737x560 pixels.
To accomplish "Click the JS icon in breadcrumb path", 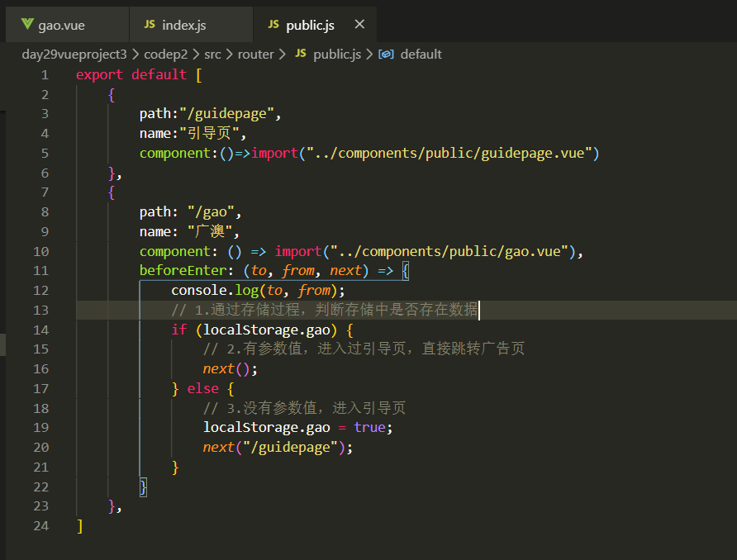I will click(301, 54).
